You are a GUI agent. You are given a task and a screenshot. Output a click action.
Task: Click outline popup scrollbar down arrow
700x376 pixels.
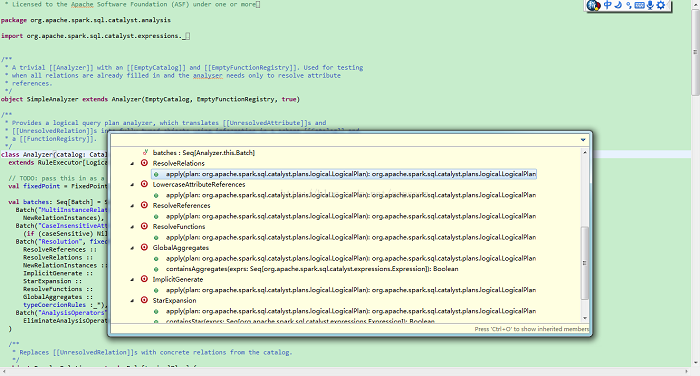coord(585,318)
